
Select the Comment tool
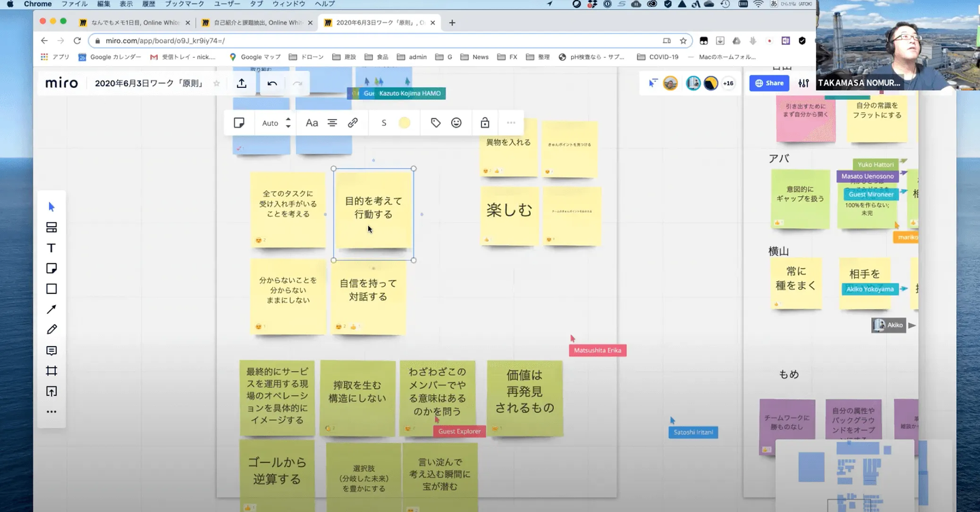pyautogui.click(x=51, y=351)
